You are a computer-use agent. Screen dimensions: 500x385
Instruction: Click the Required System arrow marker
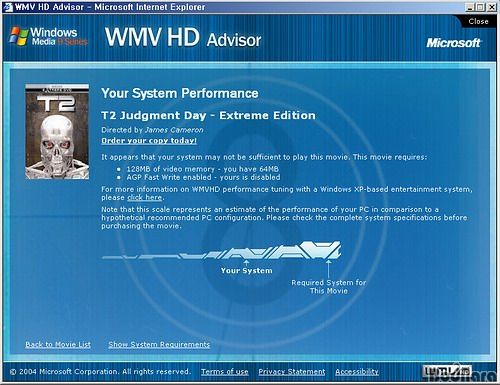[x=328, y=269]
